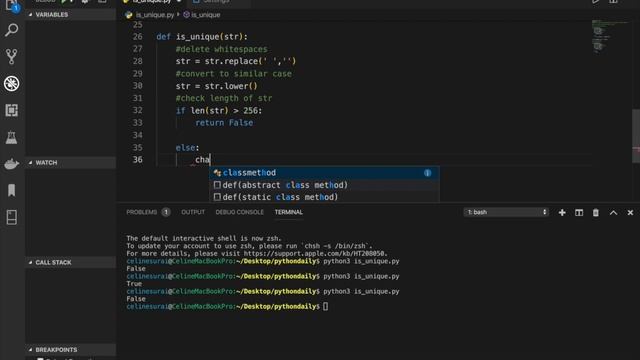Open the Explorer files icon
This screenshot has height=360, width=640.
click(x=11, y=5)
